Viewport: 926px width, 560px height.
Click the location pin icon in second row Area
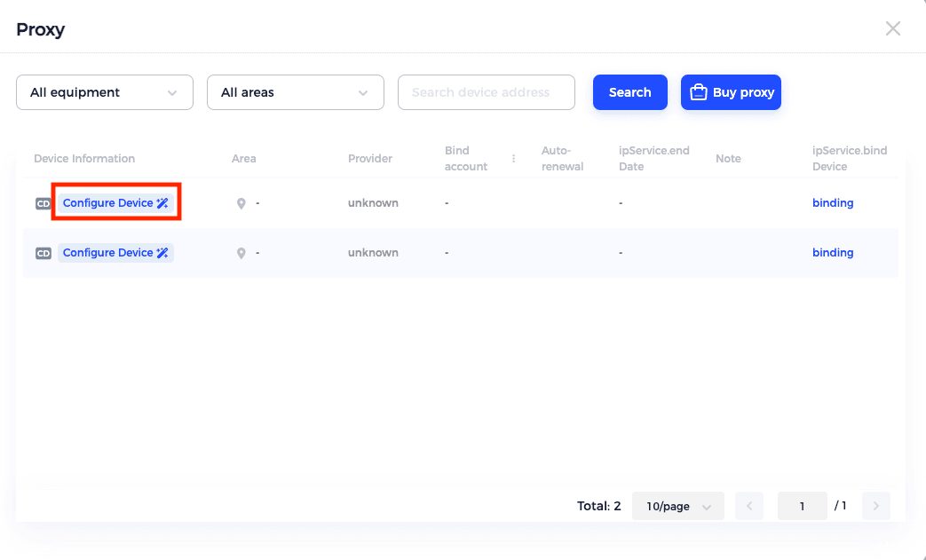(241, 252)
